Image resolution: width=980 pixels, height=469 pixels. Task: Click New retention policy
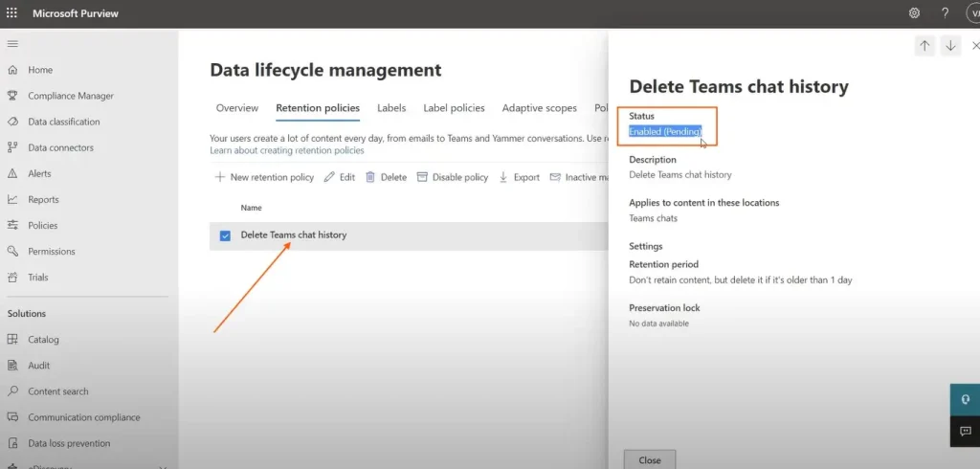pyautogui.click(x=264, y=178)
